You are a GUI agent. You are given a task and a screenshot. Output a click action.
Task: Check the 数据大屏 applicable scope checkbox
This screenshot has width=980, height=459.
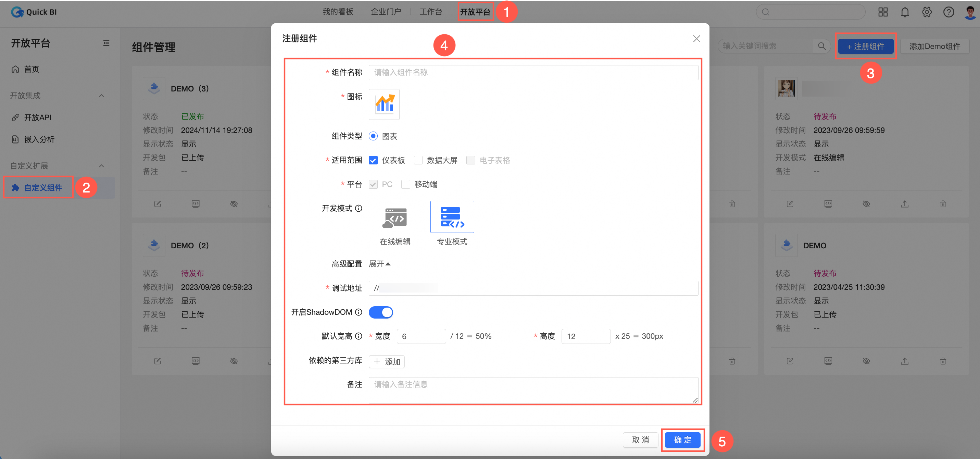[x=418, y=160]
